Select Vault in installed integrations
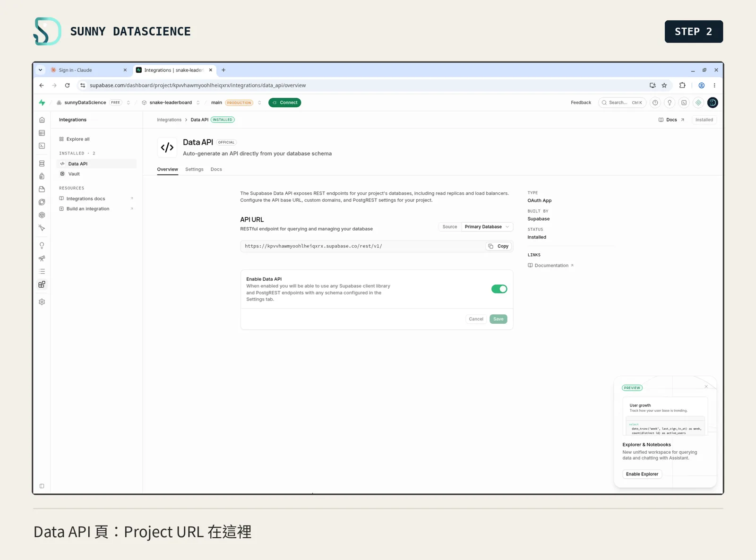Viewport: 756px width, 560px height. coord(74,174)
